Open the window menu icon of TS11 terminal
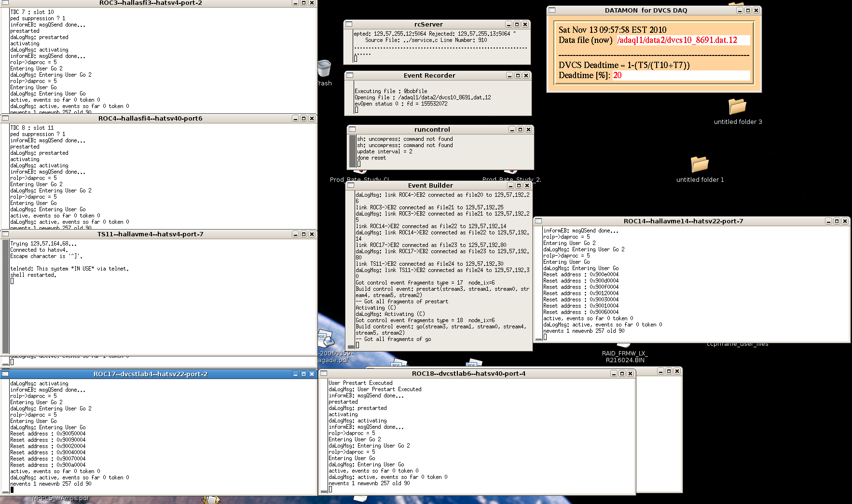 pos(5,234)
